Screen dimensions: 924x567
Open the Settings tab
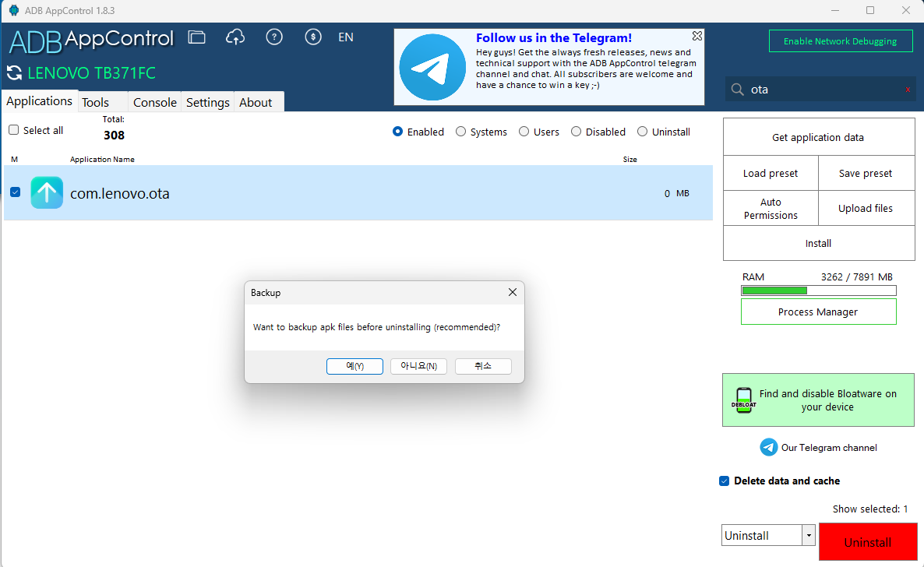click(x=208, y=103)
